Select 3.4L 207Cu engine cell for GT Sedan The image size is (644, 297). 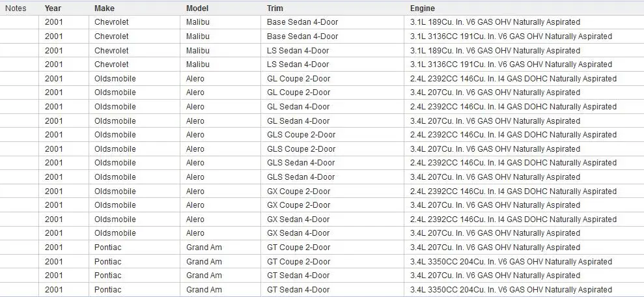(495, 276)
